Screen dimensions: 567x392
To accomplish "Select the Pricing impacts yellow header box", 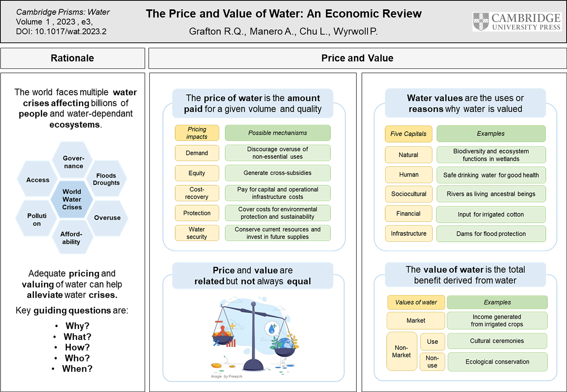I will click(197, 133).
